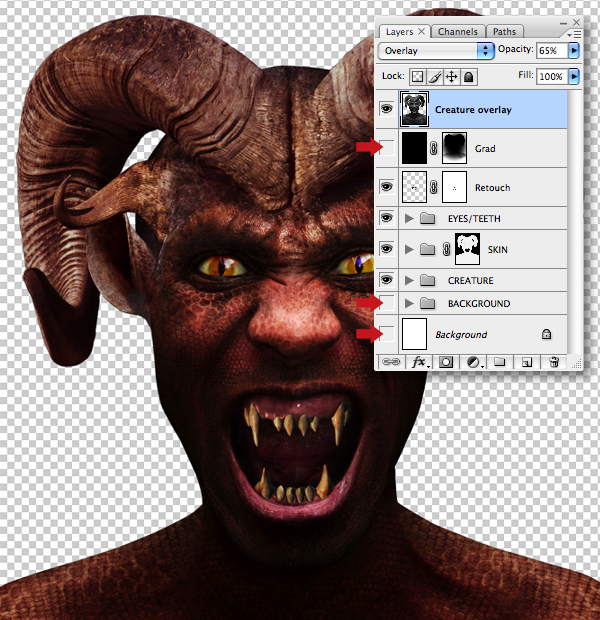Show the Grad layer visibility
The width and height of the screenshot is (600, 620).
coord(386,148)
